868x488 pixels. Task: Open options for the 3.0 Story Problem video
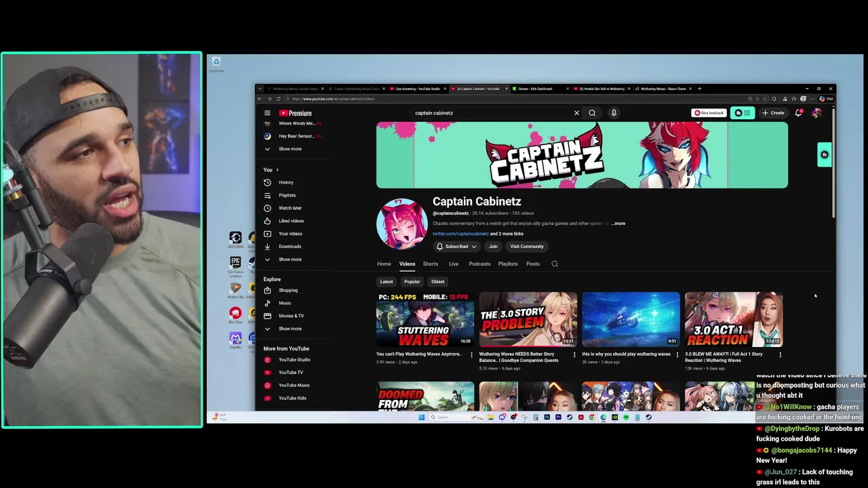point(574,354)
